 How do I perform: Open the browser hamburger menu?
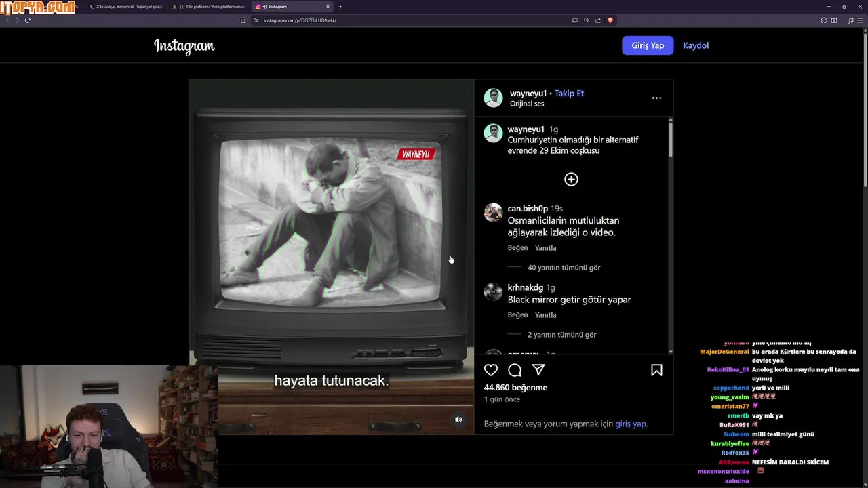(861, 20)
